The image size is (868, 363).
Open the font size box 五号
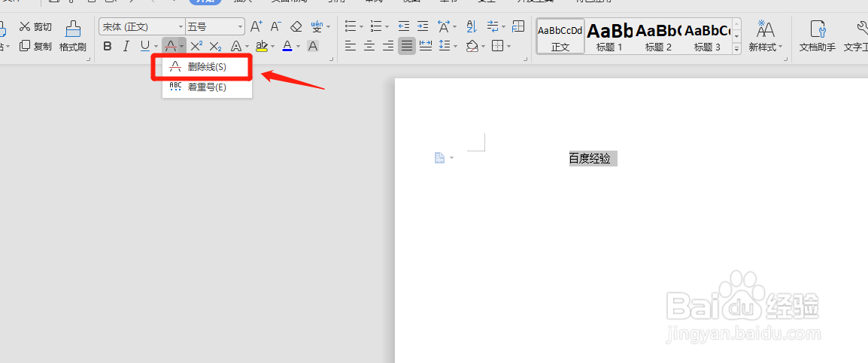point(215,26)
